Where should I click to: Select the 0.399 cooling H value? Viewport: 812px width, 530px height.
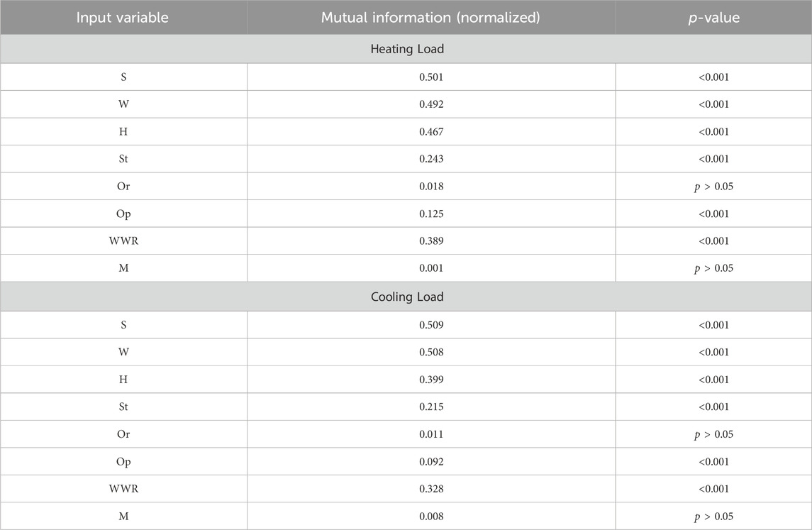(431, 380)
